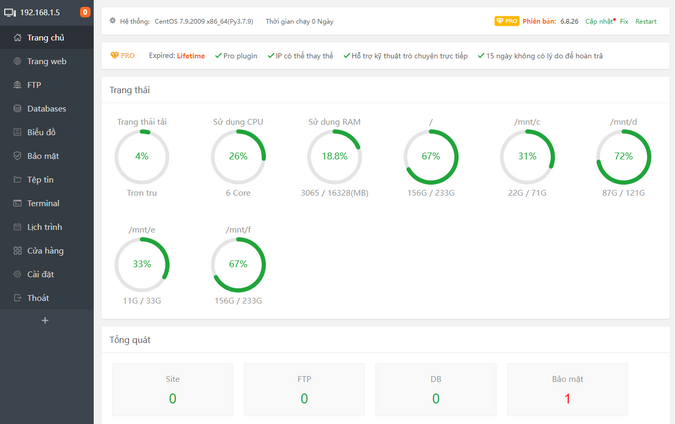
Task: Click the 6 Core label
Action: tap(238, 193)
